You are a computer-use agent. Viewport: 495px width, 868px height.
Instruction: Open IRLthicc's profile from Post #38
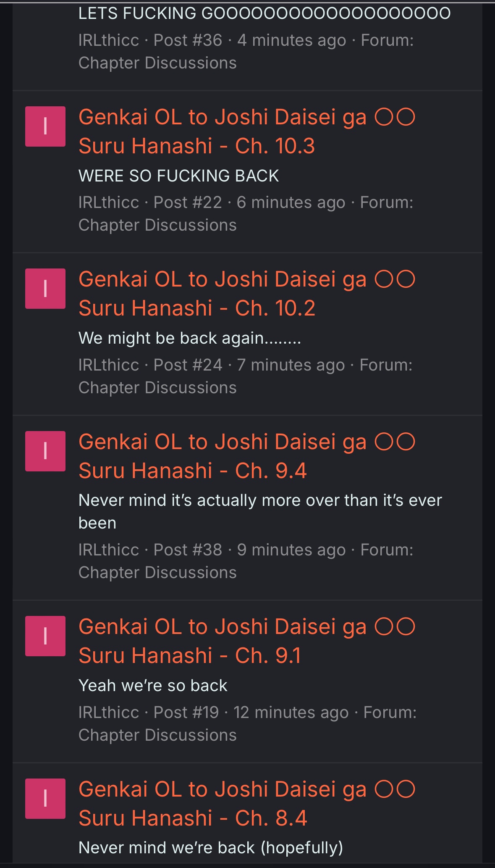pyautogui.click(x=108, y=550)
